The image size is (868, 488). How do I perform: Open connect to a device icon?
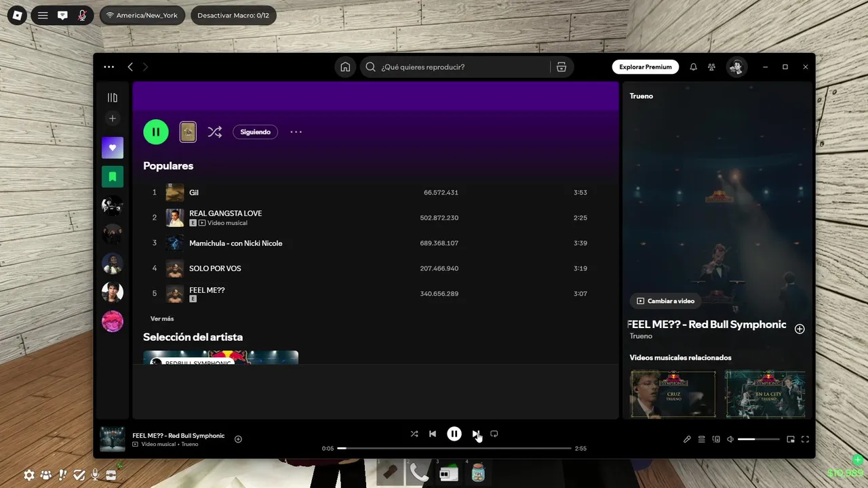pyautogui.click(x=716, y=439)
